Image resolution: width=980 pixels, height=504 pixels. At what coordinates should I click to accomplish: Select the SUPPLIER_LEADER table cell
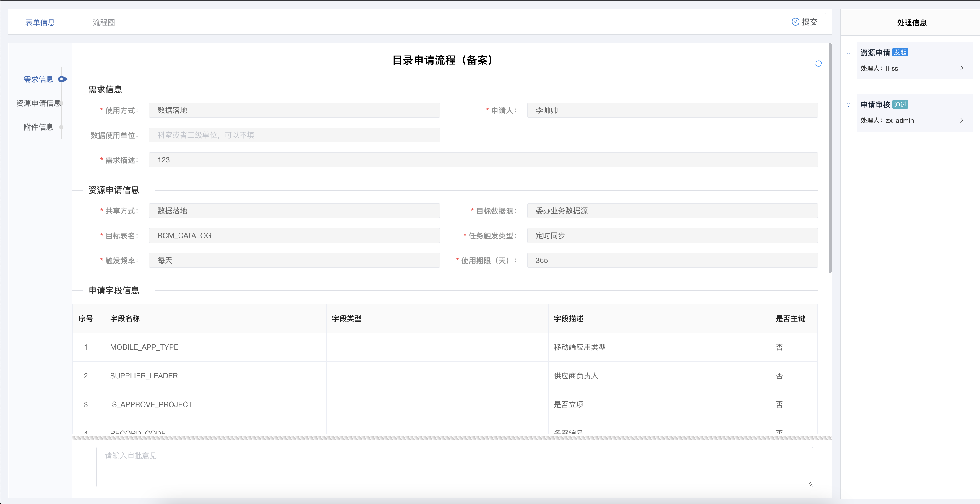tap(215, 376)
